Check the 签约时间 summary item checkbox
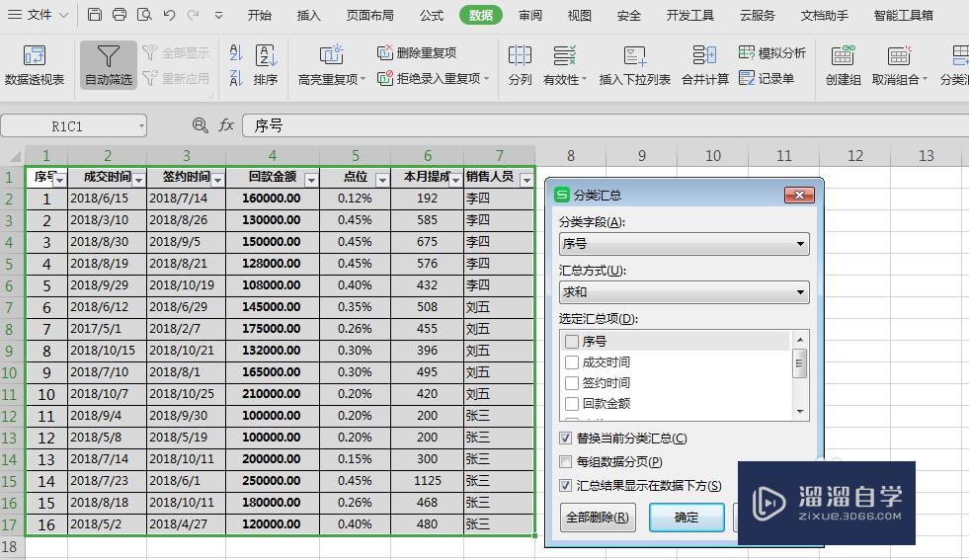 (x=572, y=383)
